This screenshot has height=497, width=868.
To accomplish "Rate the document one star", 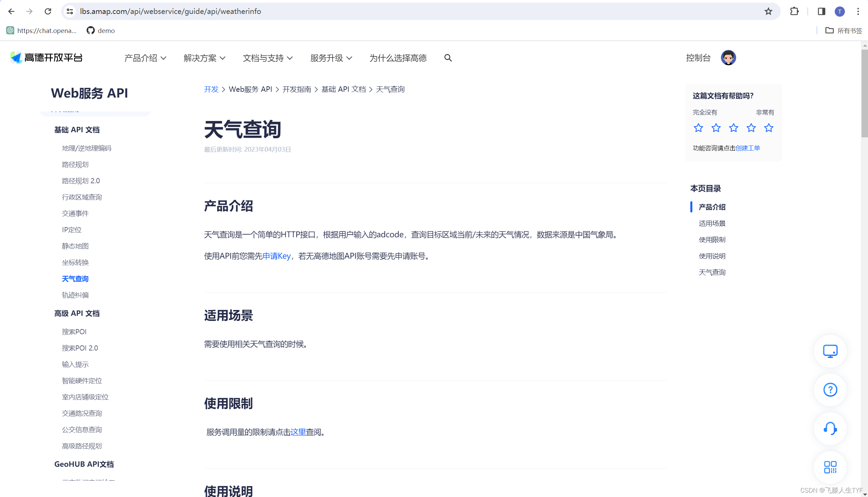I will tap(698, 128).
